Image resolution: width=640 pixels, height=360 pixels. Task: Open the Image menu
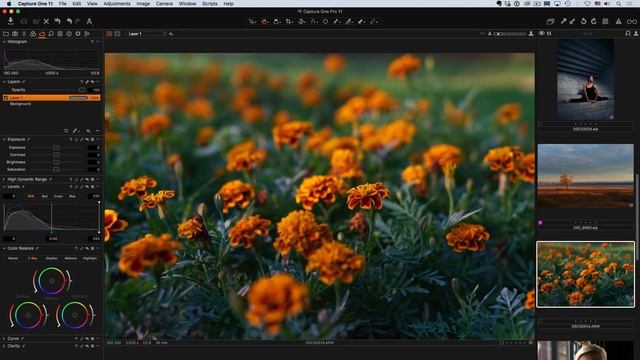point(143,3)
